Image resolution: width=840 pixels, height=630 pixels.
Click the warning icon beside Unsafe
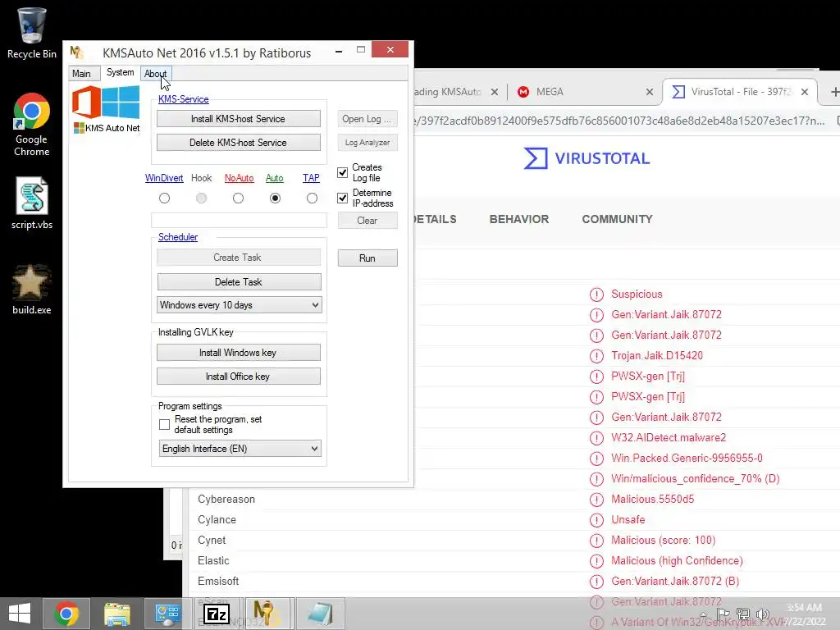tap(596, 519)
